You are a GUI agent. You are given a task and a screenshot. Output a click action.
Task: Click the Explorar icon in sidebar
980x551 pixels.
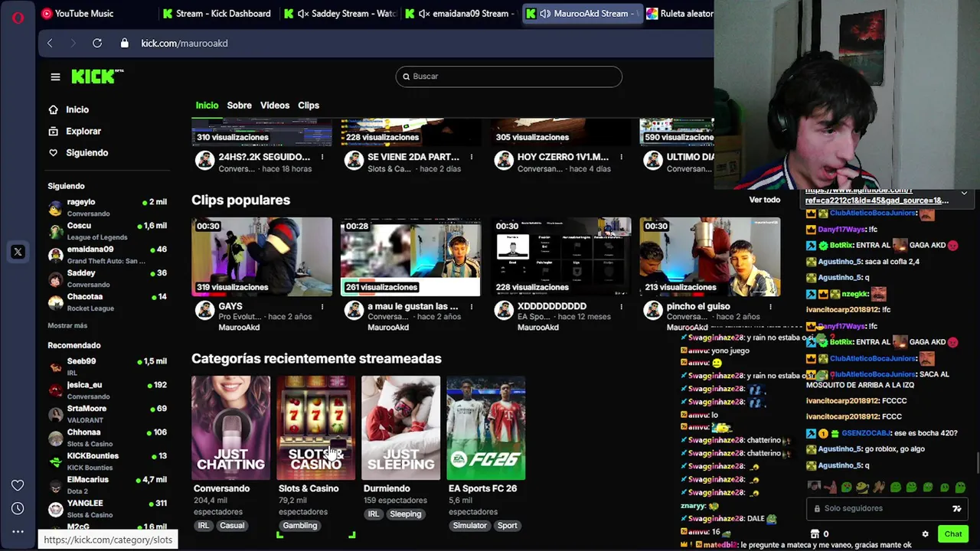pos(53,131)
